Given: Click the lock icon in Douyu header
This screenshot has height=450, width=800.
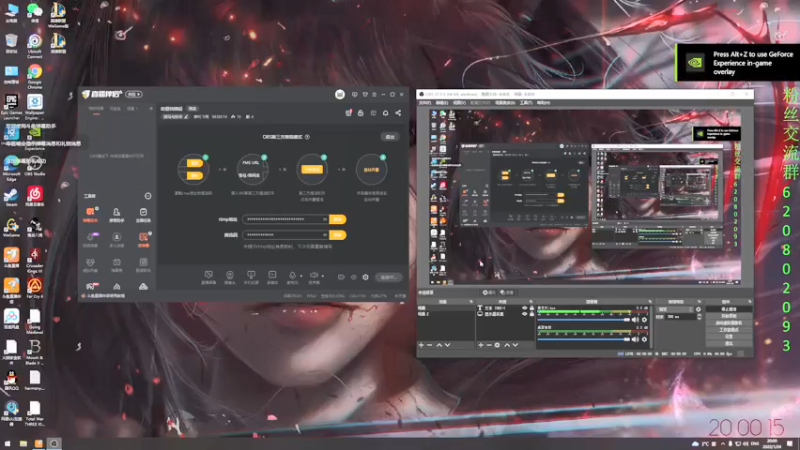Looking at the screenshot, I should click(360, 113).
